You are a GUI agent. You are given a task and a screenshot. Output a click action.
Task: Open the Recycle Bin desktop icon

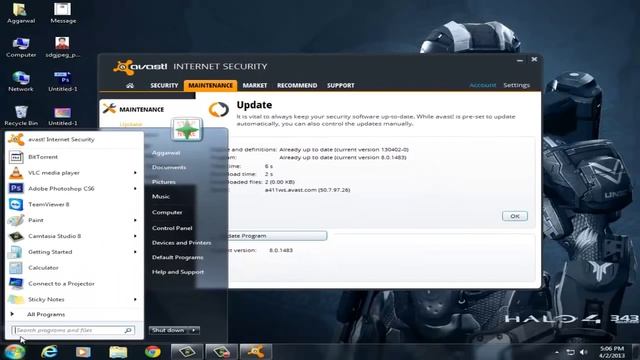pyautogui.click(x=21, y=116)
